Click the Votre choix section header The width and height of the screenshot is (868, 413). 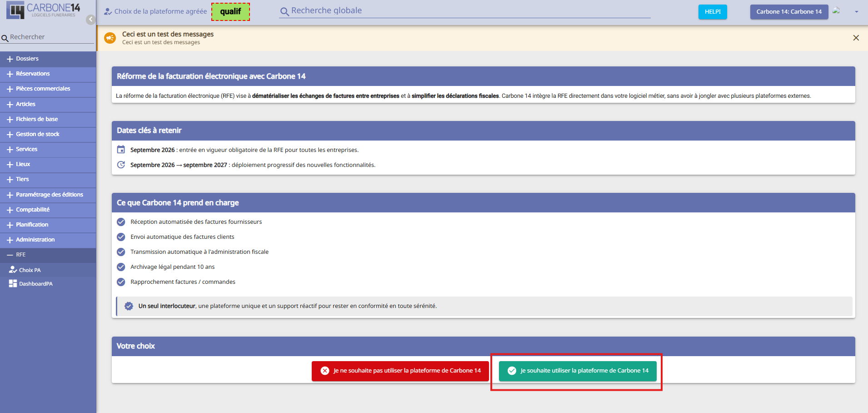click(x=484, y=346)
